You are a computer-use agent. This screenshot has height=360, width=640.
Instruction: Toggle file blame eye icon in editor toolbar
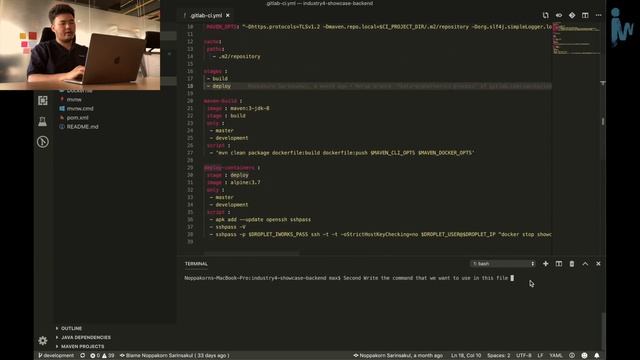(x=559, y=15)
